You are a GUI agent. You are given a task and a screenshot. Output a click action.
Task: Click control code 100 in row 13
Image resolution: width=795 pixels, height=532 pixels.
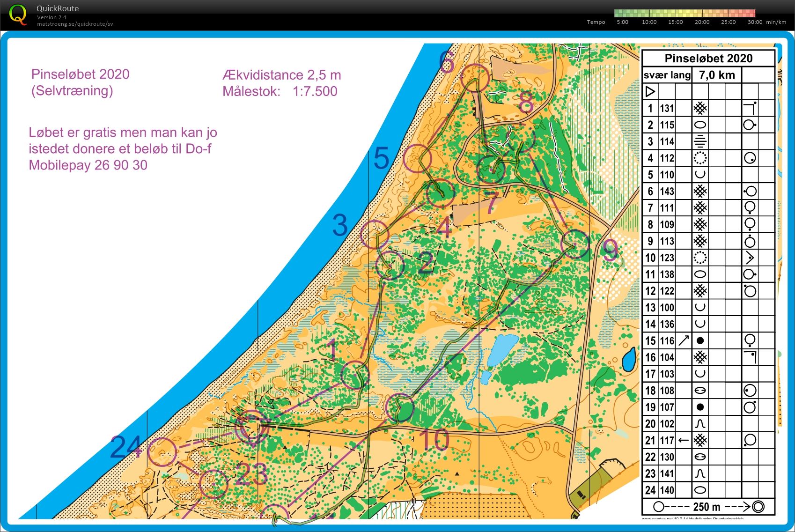(x=667, y=308)
